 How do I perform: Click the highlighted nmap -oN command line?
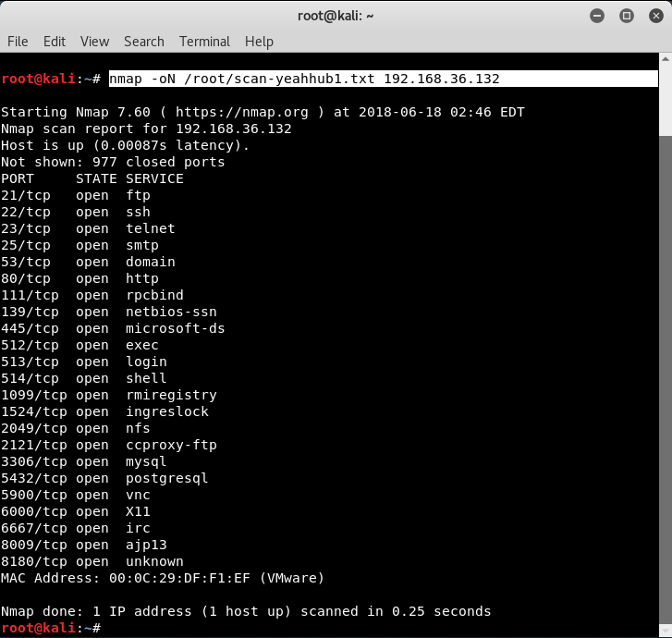[x=384, y=79]
